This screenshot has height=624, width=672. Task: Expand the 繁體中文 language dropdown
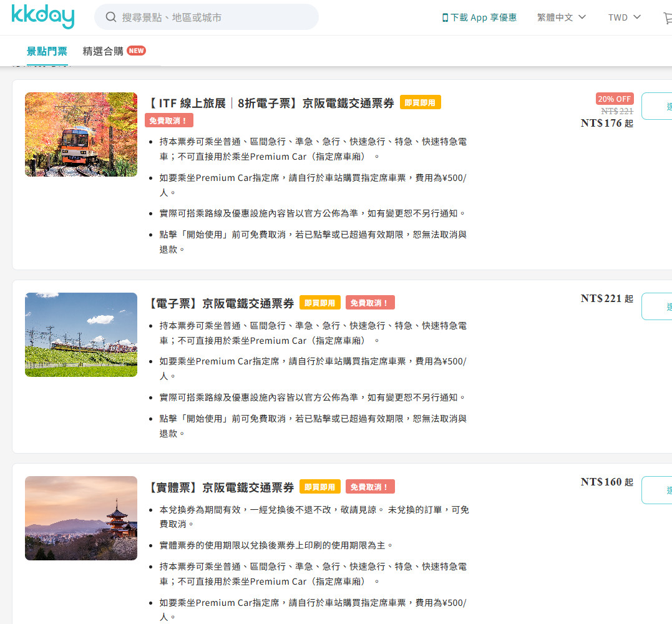coord(561,17)
